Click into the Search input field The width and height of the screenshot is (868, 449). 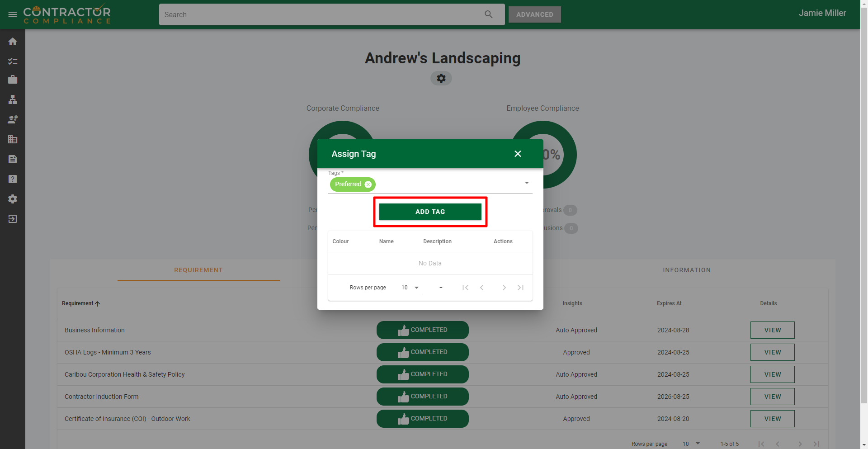click(321, 14)
